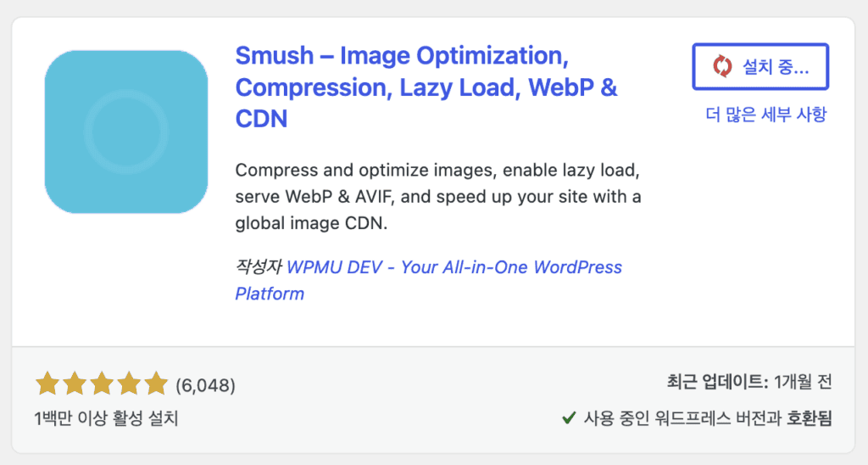Click the fourth gold rating star

click(x=129, y=384)
